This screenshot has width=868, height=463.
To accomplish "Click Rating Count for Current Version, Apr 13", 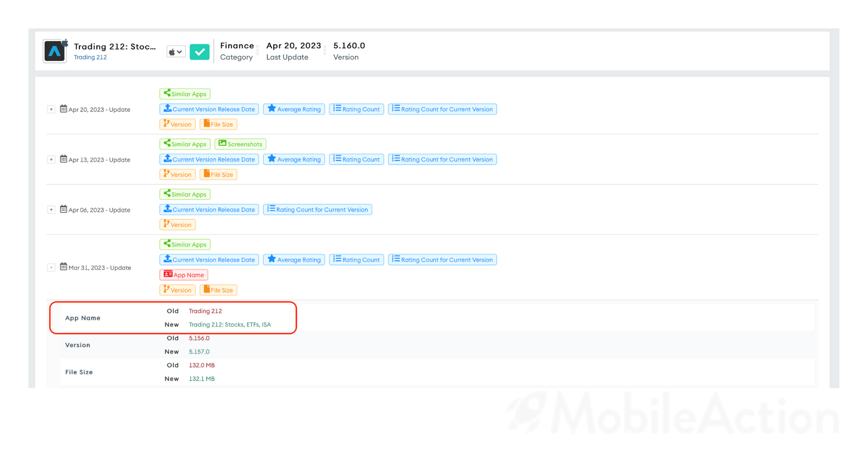I will [x=442, y=159].
